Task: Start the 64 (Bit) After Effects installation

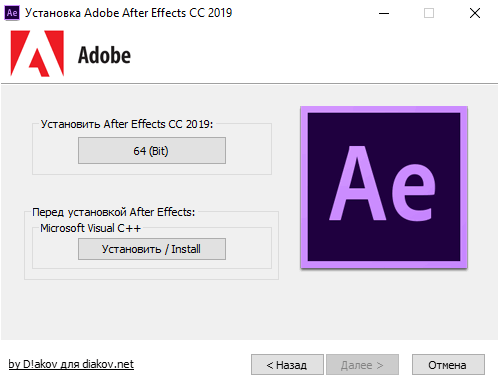Action: tap(152, 151)
